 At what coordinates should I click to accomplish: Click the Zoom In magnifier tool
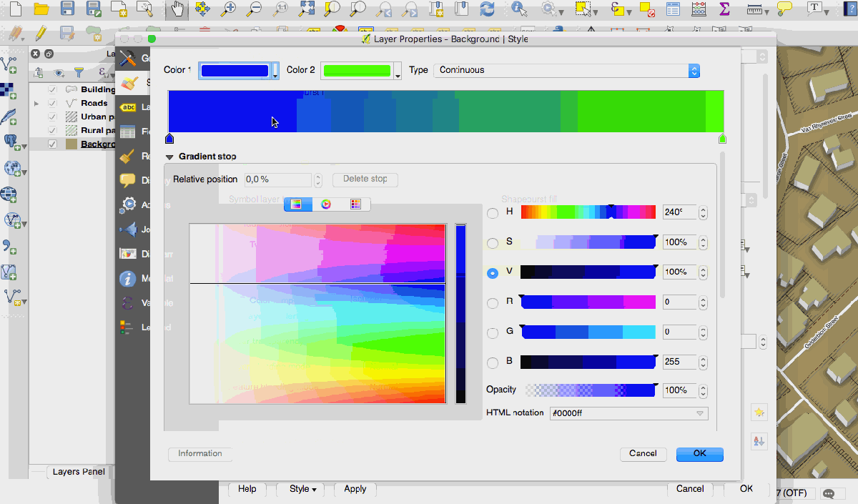click(x=228, y=9)
